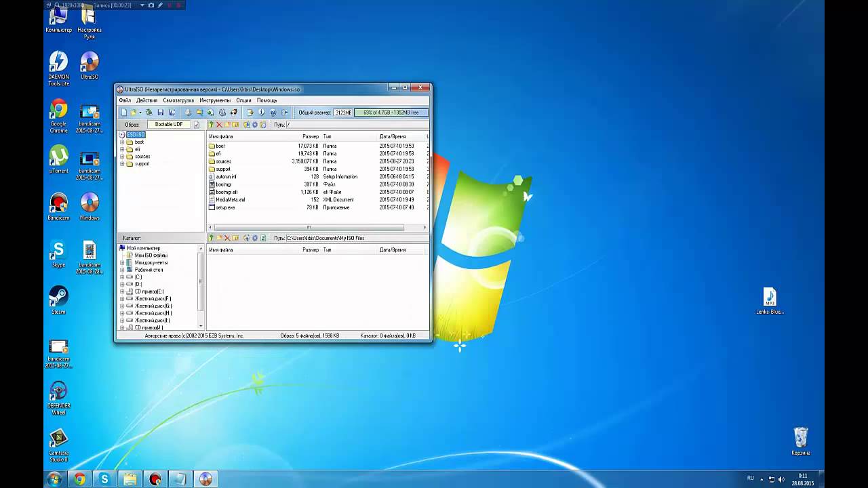
Task: Click the Steam desktop icon
Action: (x=58, y=300)
